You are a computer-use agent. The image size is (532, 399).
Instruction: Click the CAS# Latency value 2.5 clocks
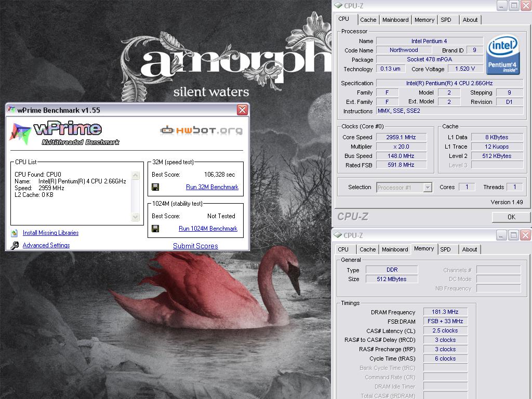pyautogui.click(x=445, y=330)
